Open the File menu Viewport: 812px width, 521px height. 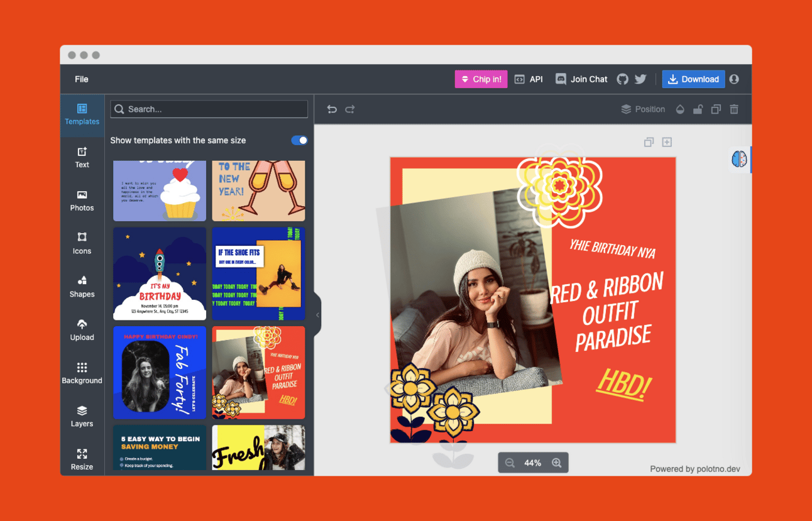[82, 79]
